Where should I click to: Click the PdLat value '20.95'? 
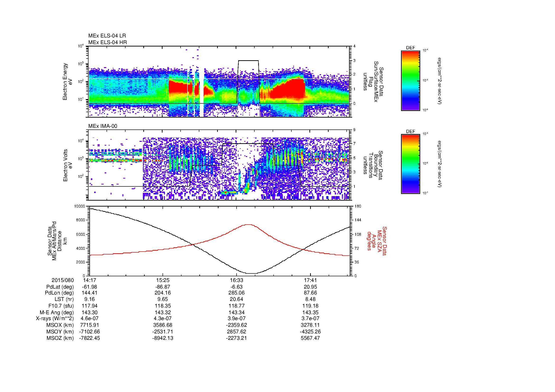(310, 287)
